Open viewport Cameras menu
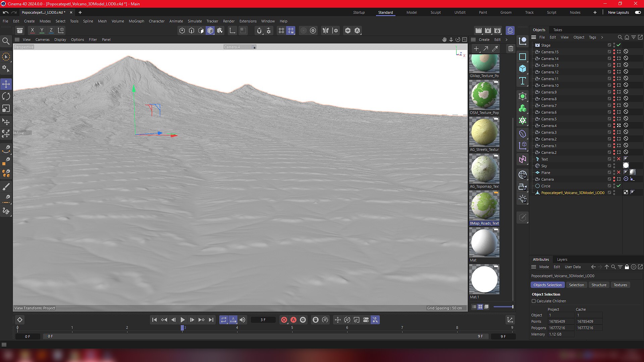 click(x=42, y=40)
